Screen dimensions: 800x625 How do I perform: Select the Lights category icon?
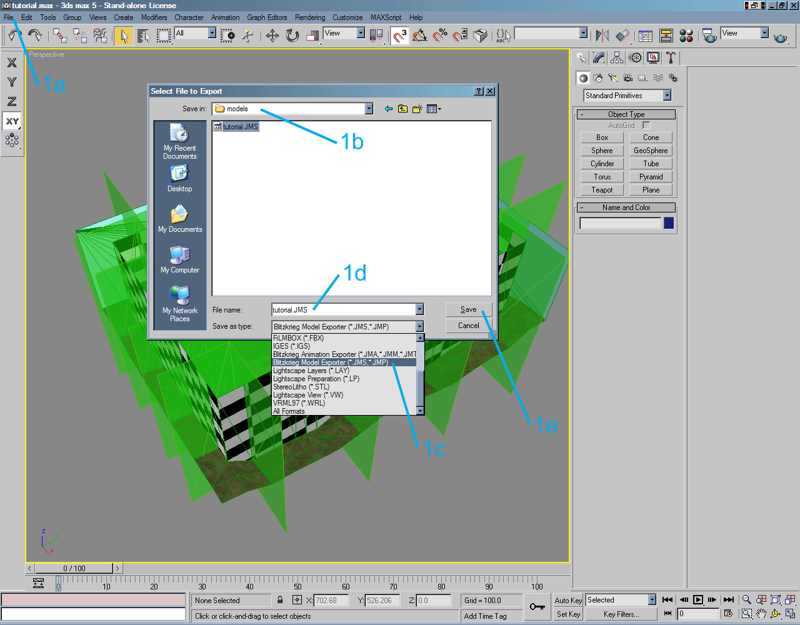613,78
